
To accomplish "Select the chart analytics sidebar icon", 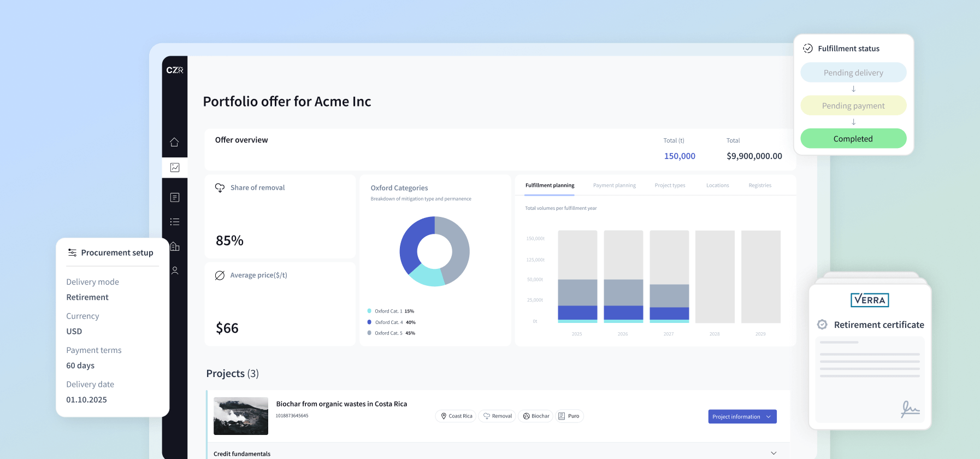I will (x=175, y=168).
